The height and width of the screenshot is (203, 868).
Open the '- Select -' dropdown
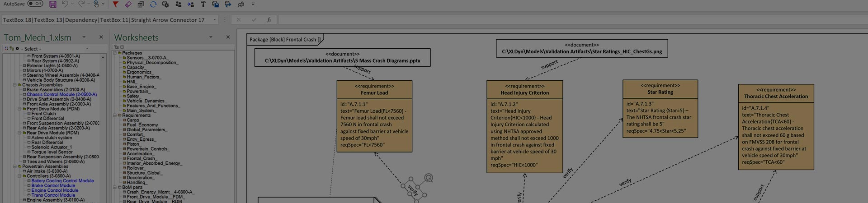point(87,49)
